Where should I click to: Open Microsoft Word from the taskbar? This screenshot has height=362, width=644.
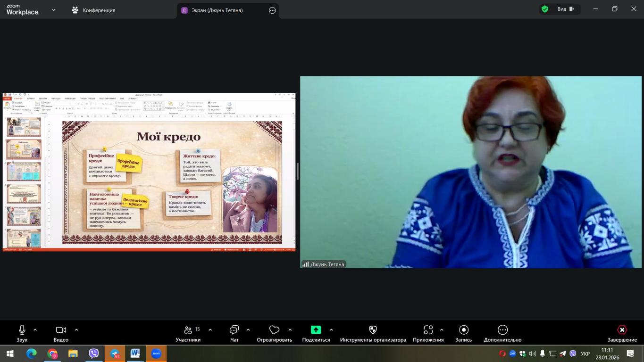(x=135, y=354)
